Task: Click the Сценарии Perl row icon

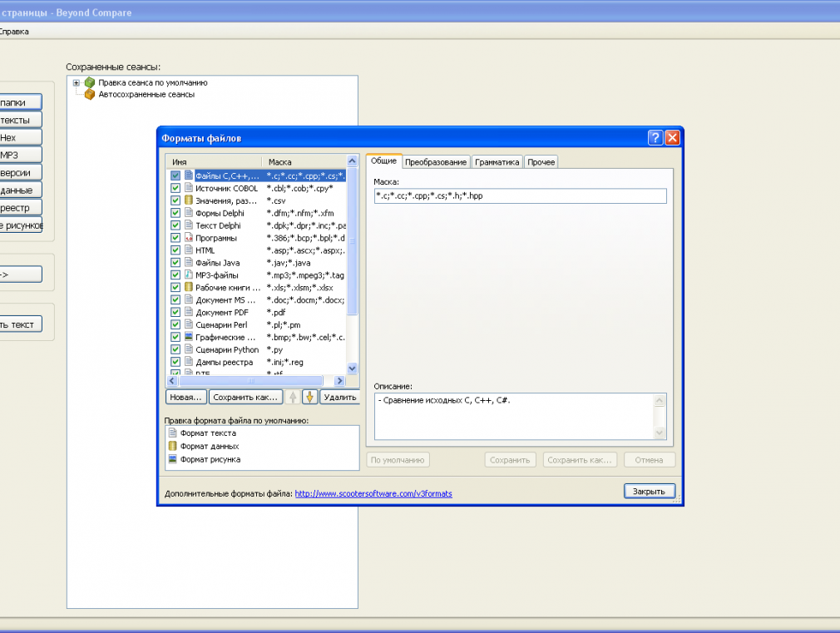Action: [x=189, y=324]
